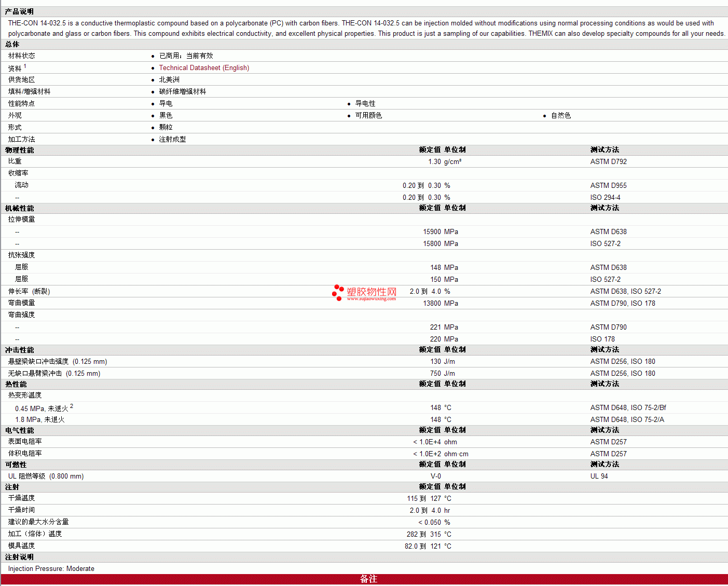Click the 1.30 specific gravity value
Image resolution: width=728 pixels, height=586 pixels.
435,162
